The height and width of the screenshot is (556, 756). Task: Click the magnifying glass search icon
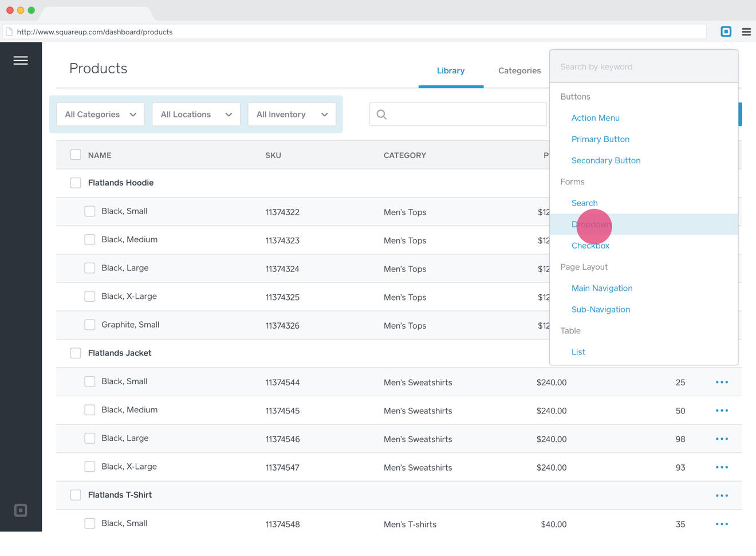click(x=381, y=115)
